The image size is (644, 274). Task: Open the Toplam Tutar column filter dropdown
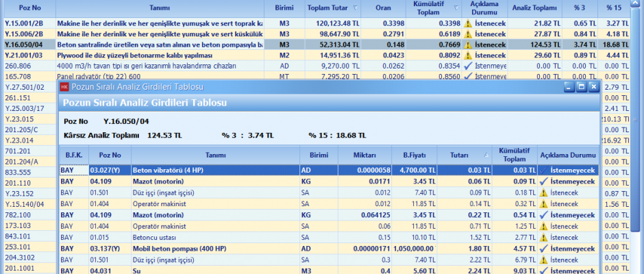354,8
